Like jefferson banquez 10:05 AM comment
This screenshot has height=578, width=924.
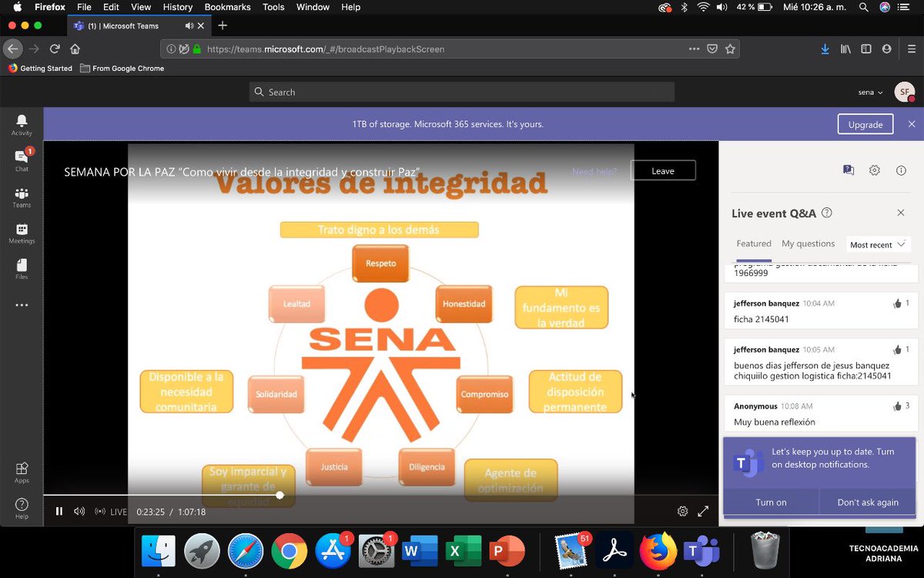click(x=897, y=350)
